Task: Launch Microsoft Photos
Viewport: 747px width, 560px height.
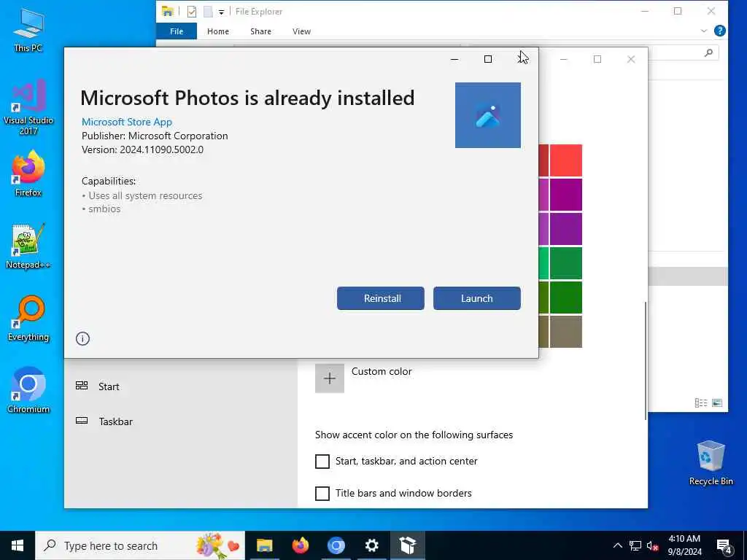Action: click(476, 298)
